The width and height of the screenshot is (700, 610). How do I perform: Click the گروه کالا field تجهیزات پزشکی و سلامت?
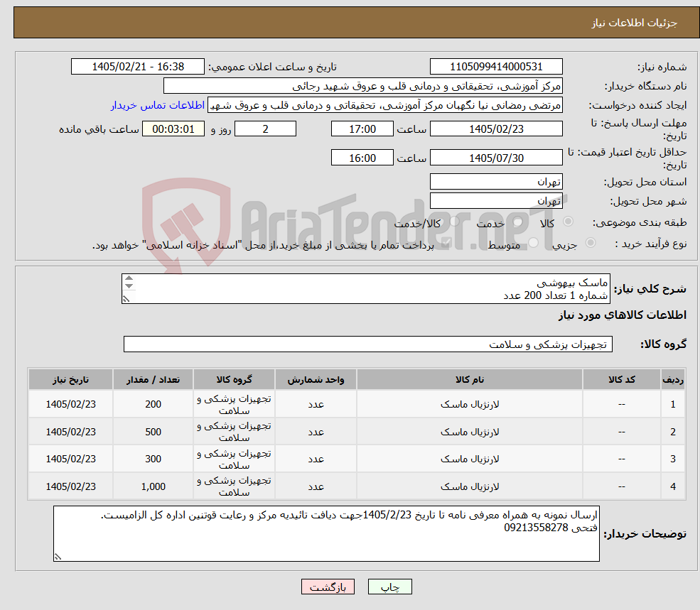[x=368, y=344]
